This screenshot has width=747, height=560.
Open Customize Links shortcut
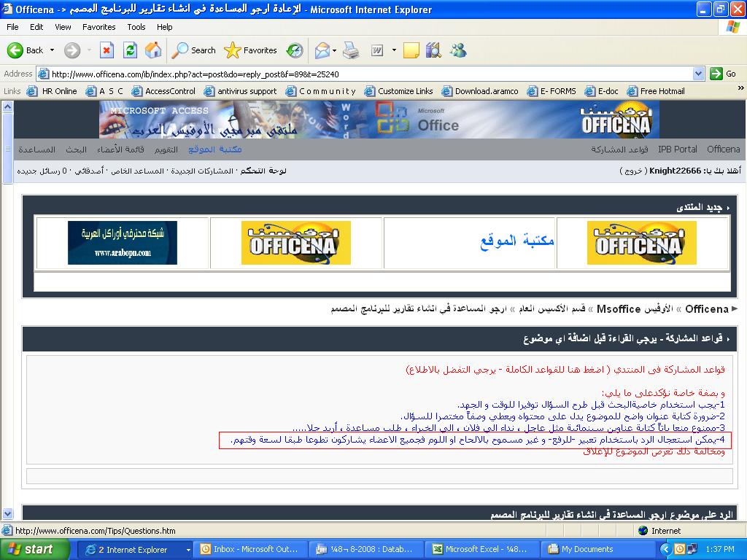398,91
